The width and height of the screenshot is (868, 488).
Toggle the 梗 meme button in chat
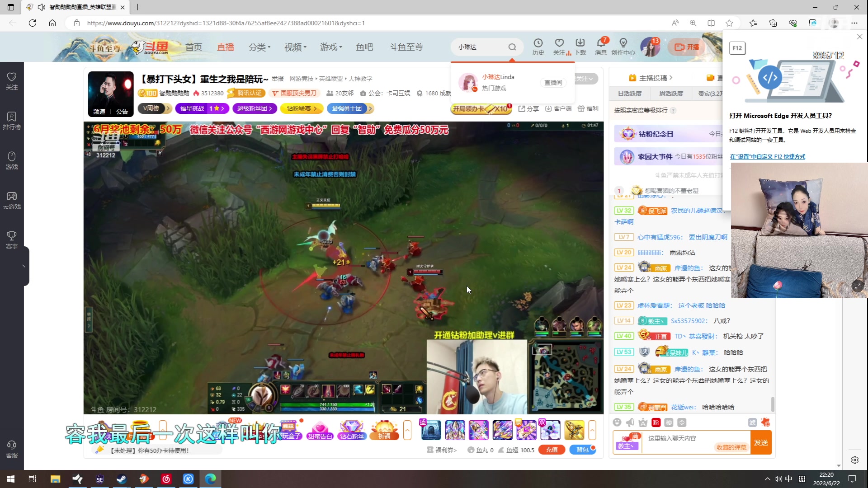pyautogui.click(x=669, y=422)
